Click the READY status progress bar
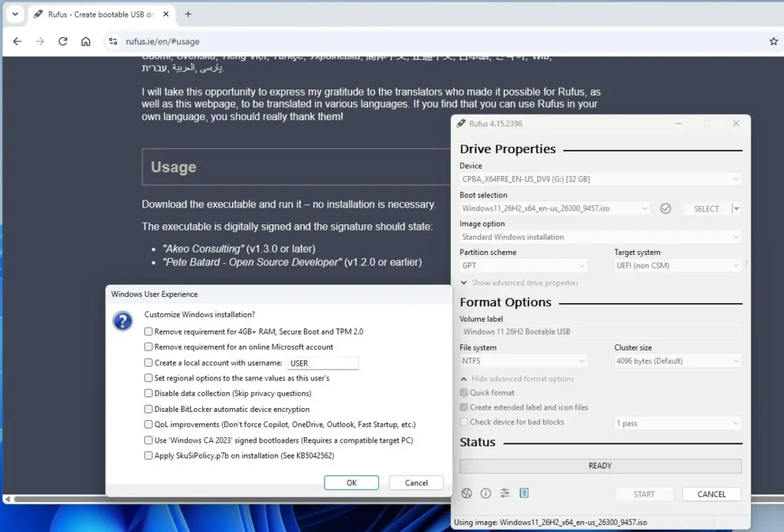This screenshot has width=784, height=532. pos(600,466)
